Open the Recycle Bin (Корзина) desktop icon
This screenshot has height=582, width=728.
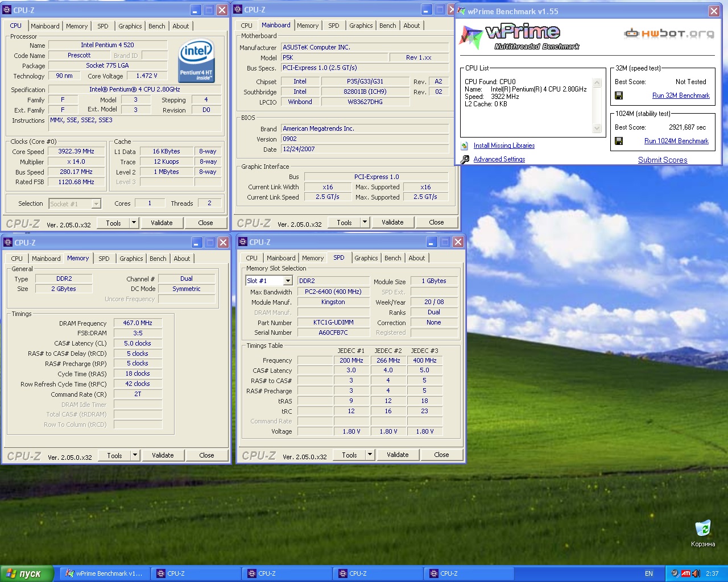coord(703,533)
